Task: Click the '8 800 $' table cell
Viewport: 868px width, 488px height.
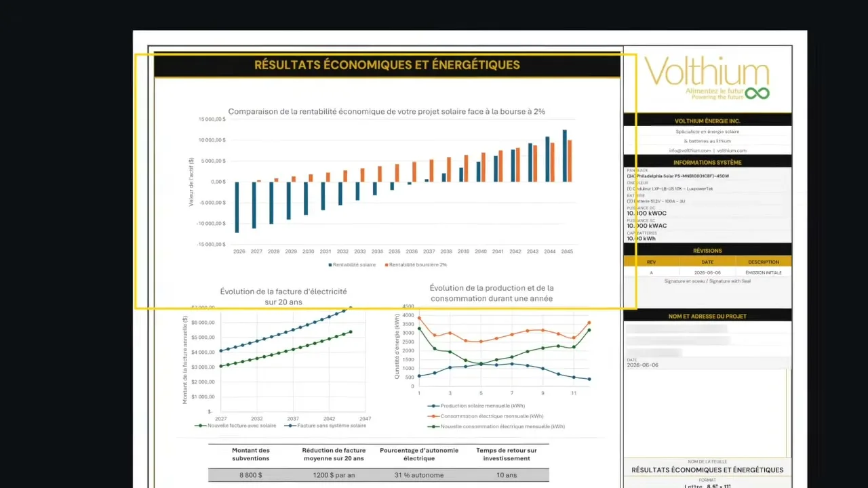Action: click(251, 475)
